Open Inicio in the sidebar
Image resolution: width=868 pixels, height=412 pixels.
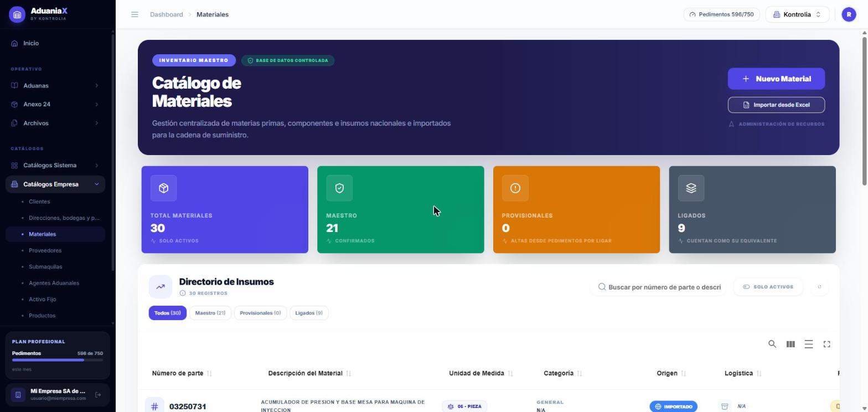55,43
